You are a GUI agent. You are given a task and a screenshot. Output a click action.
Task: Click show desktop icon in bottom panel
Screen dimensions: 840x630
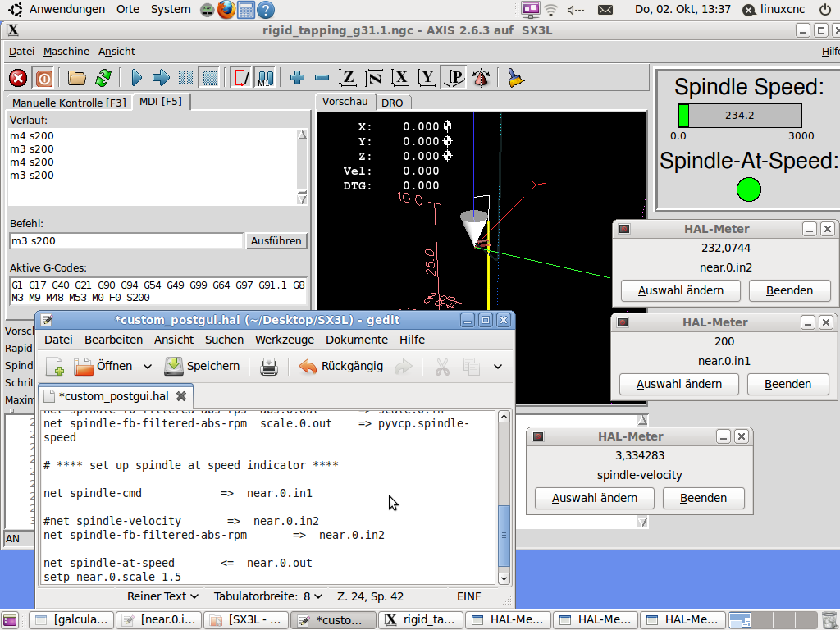point(10,620)
